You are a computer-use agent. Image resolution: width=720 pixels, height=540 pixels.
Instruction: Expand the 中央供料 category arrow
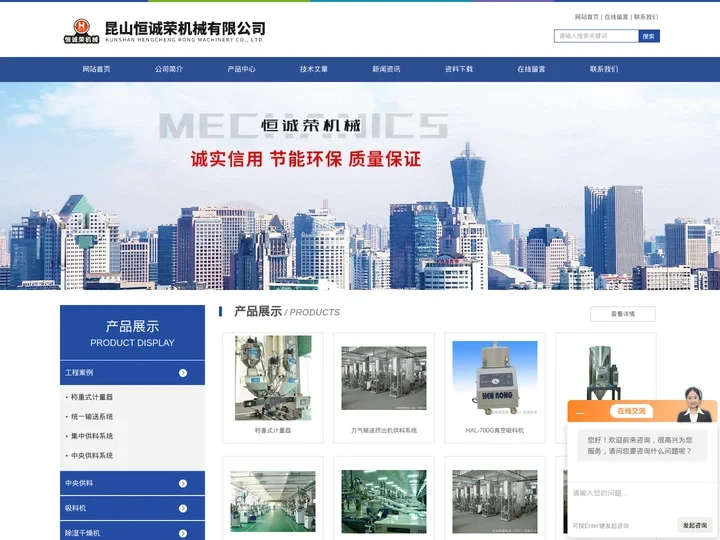pos(183,484)
